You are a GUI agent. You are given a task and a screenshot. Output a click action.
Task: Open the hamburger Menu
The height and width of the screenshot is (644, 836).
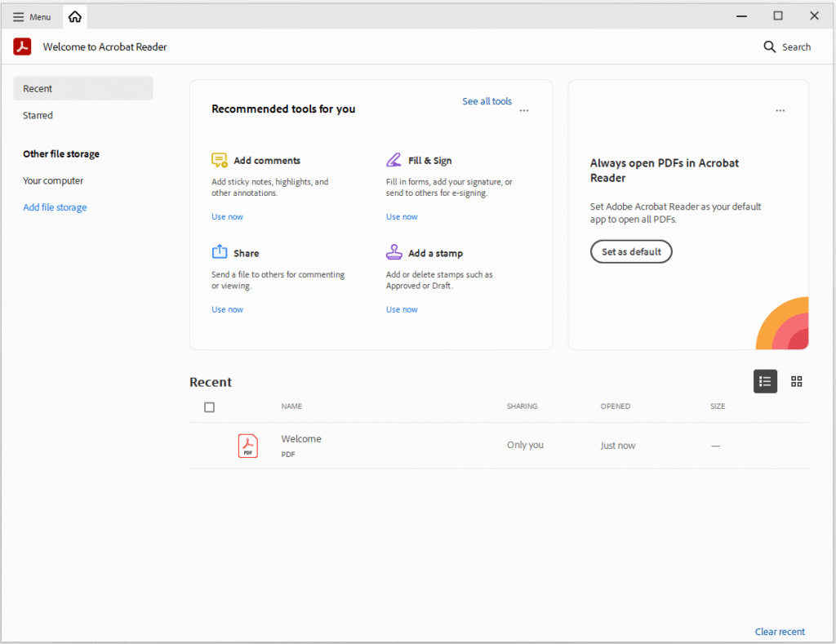(x=32, y=17)
